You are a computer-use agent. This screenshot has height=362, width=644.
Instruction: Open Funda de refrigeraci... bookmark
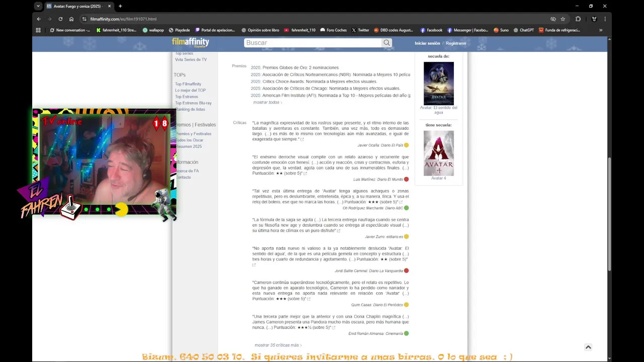[x=559, y=30]
